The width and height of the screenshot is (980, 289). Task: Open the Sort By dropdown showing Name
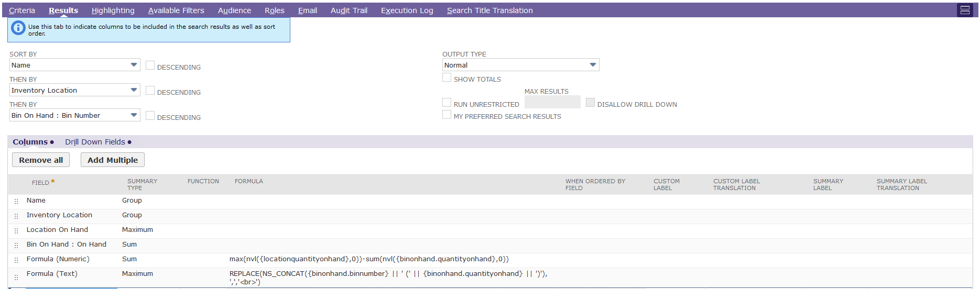75,65
